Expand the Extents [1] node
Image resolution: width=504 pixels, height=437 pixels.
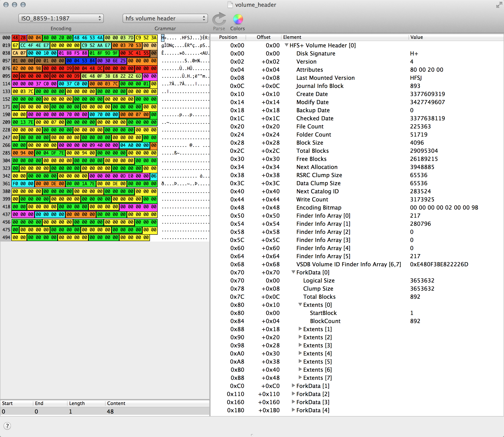(300, 329)
